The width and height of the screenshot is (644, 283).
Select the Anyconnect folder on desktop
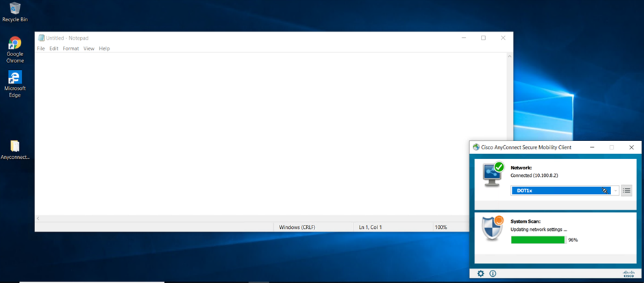coord(15,150)
